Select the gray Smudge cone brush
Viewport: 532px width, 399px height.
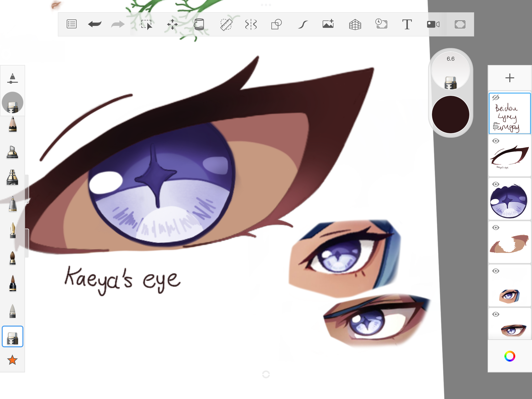tap(13, 311)
